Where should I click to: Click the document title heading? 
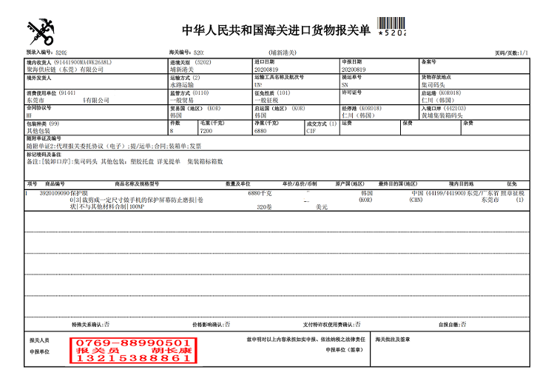pyautogui.click(x=275, y=30)
